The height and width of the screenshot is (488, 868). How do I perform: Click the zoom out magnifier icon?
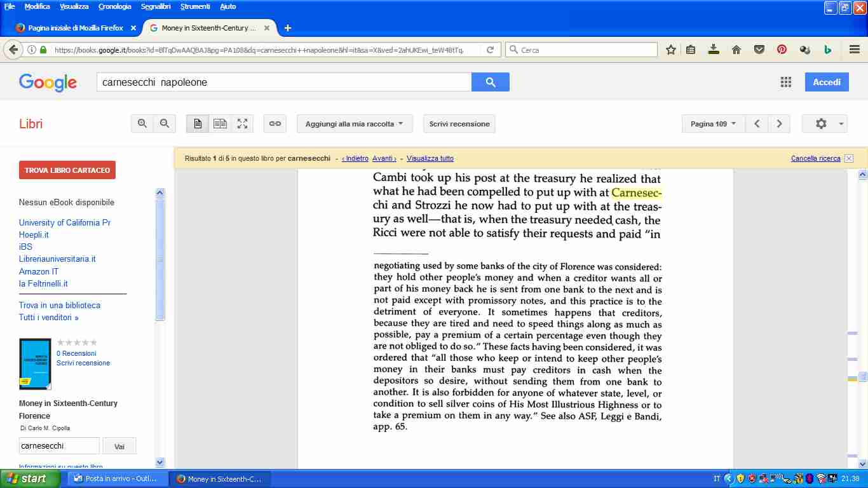(165, 124)
